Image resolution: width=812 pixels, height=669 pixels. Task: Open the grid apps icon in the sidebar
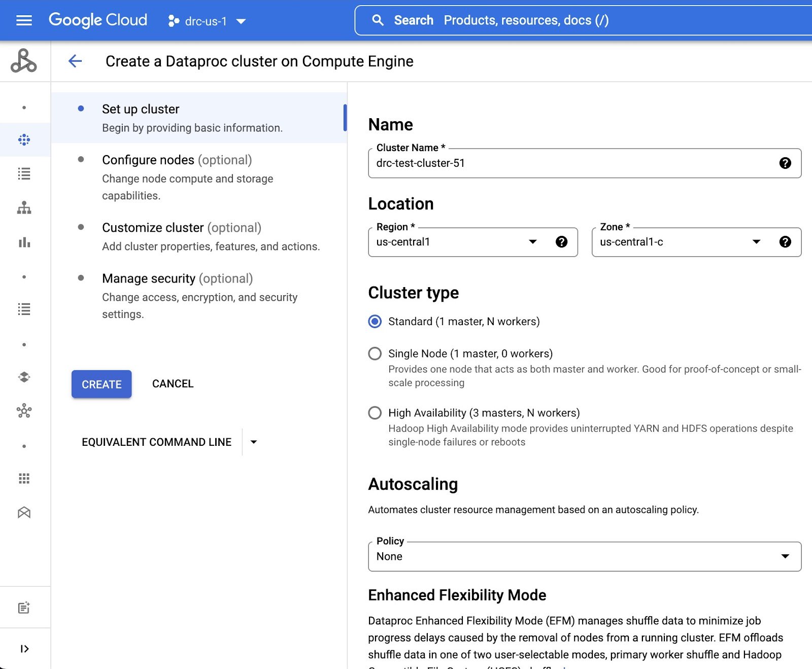(x=24, y=478)
